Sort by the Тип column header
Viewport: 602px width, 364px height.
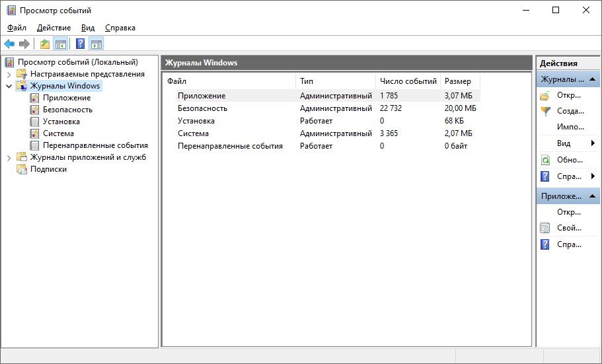click(x=336, y=81)
